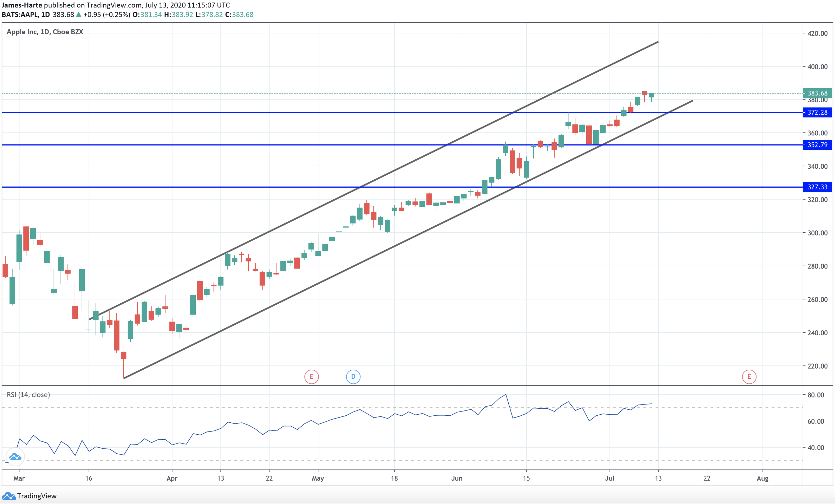Viewport: 835px width, 504px height.
Task: Click the TradingView logo at bottom left
Action: pyautogui.click(x=9, y=496)
